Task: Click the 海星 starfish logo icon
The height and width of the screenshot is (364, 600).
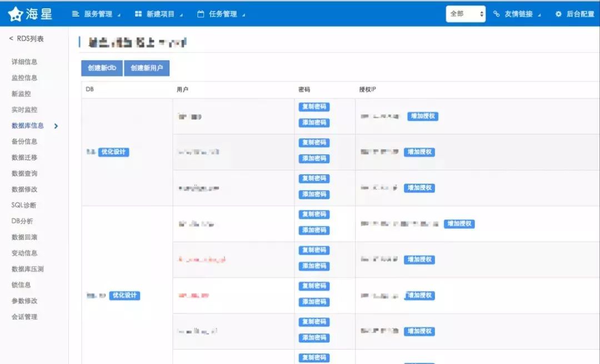Action: pyautogui.click(x=16, y=14)
